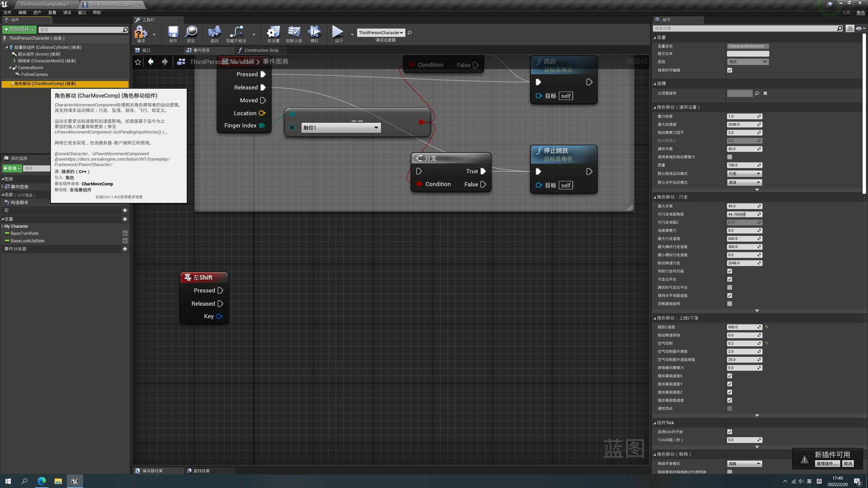Expand the 事件图表 tree item
The image size is (868, 488).
coord(3,187)
